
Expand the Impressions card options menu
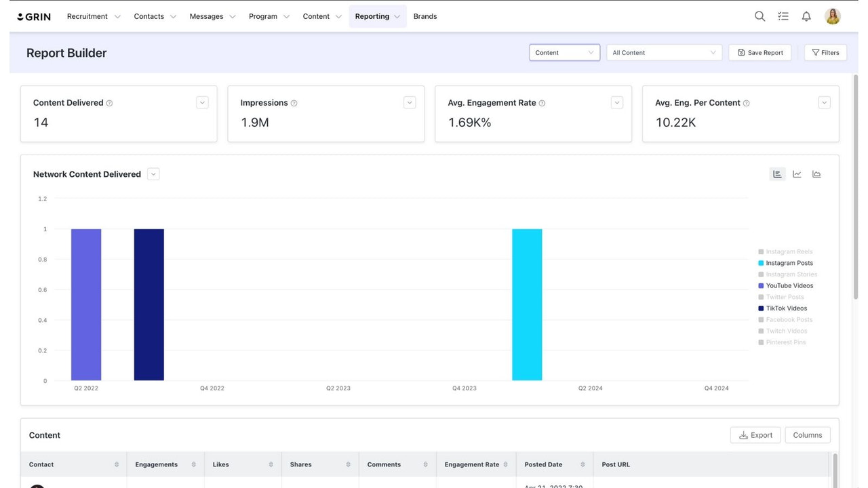[x=410, y=102]
